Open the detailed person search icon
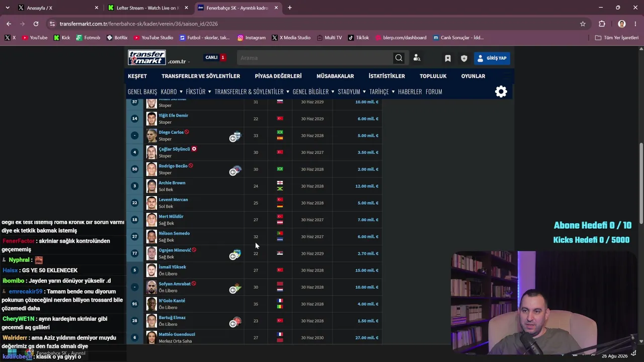The width and height of the screenshot is (644, 362). coord(417,58)
